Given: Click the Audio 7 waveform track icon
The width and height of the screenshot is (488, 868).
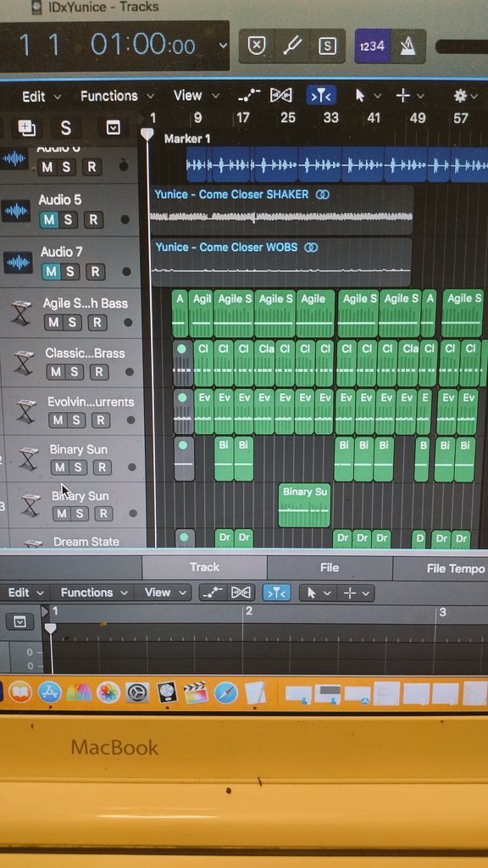Looking at the screenshot, I should tap(19, 263).
